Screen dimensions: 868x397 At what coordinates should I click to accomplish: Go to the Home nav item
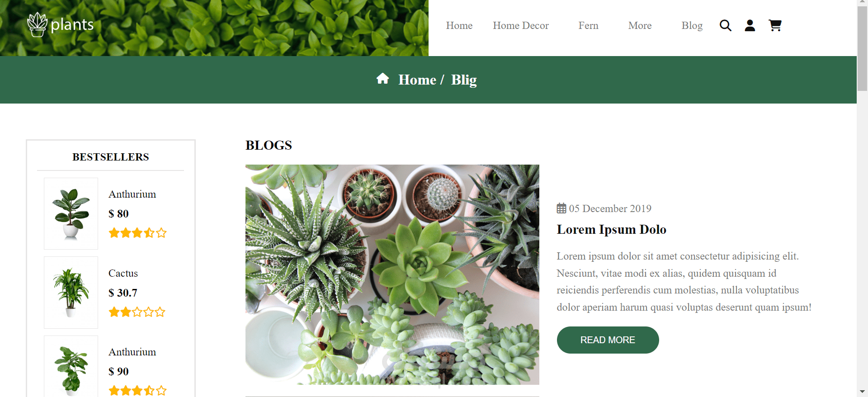click(x=459, y=25)
